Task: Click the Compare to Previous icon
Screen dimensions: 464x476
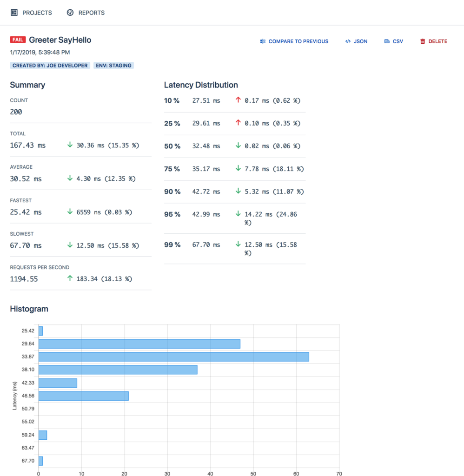Action: tap(263, 41)
